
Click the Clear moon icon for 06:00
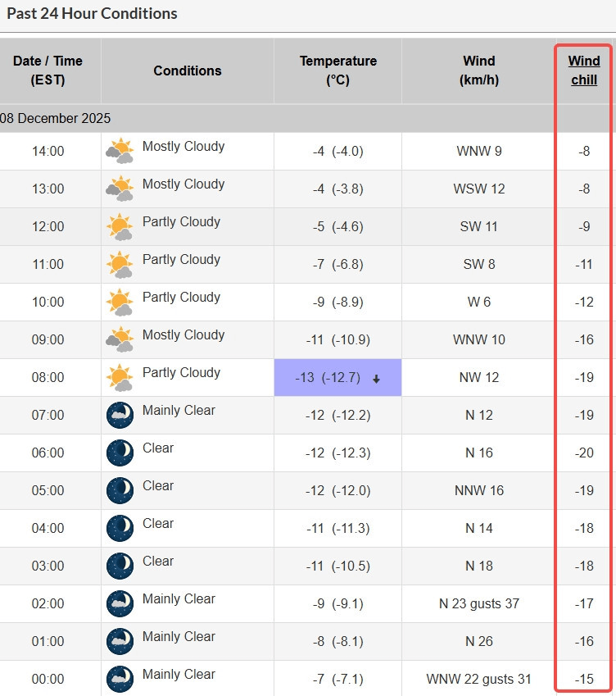pos(120,453)
